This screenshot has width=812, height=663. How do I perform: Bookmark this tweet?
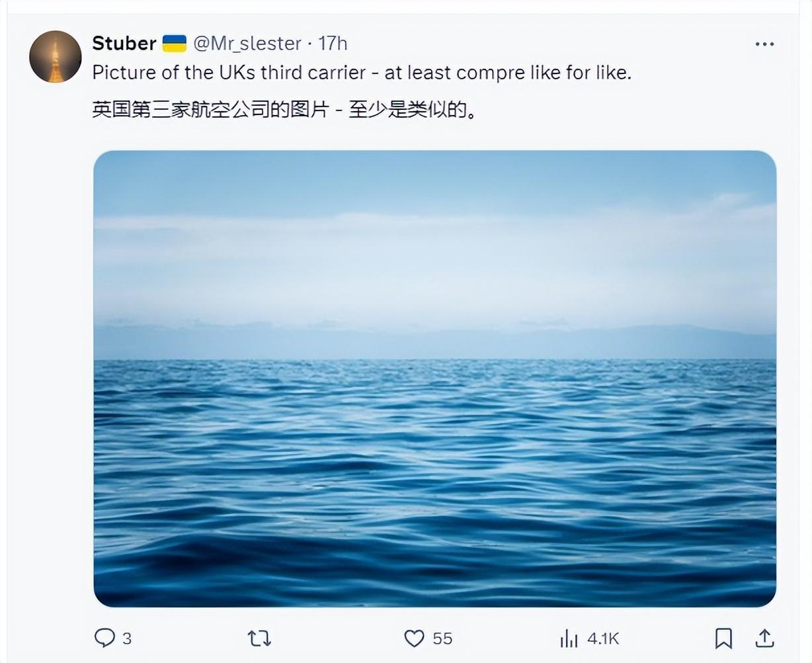[x=723, y=638]
